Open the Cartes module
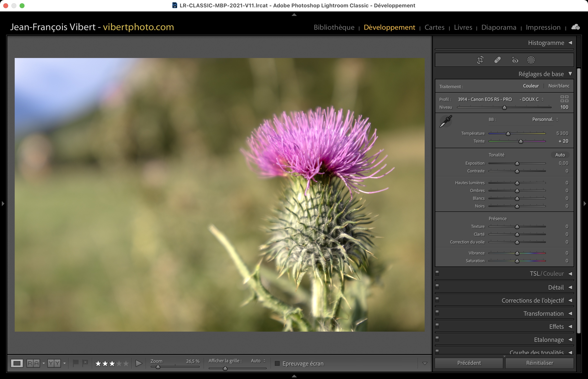The height and width of the screenshot is (379, 588). pyautogui.click(x=434, y=27)
